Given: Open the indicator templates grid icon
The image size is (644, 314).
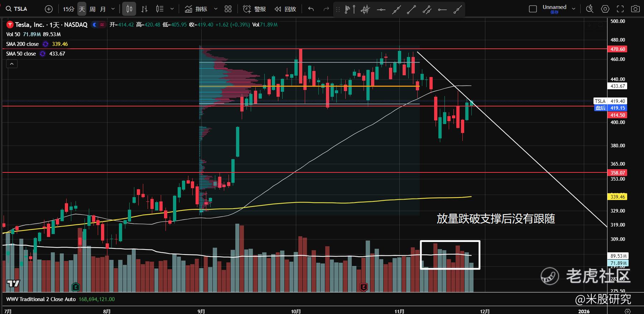Looking at the screenshot, I should (x=228, y=9).
